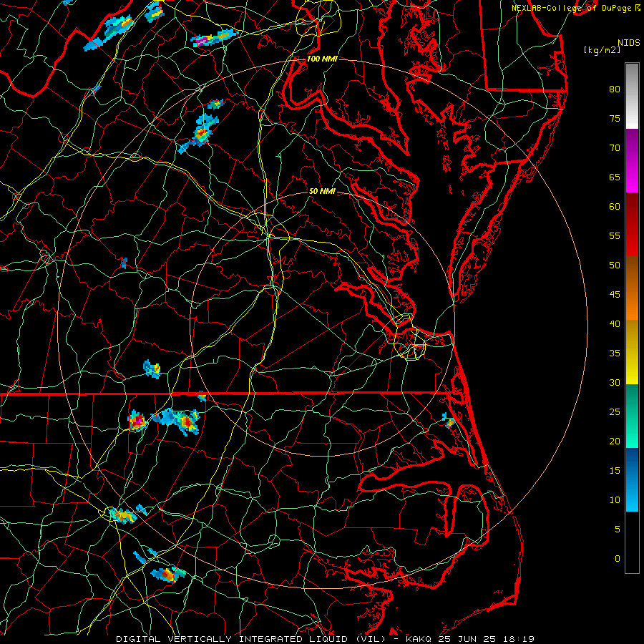Select the green segment of the color scale
644x644 pixels.
pos(632,416)
